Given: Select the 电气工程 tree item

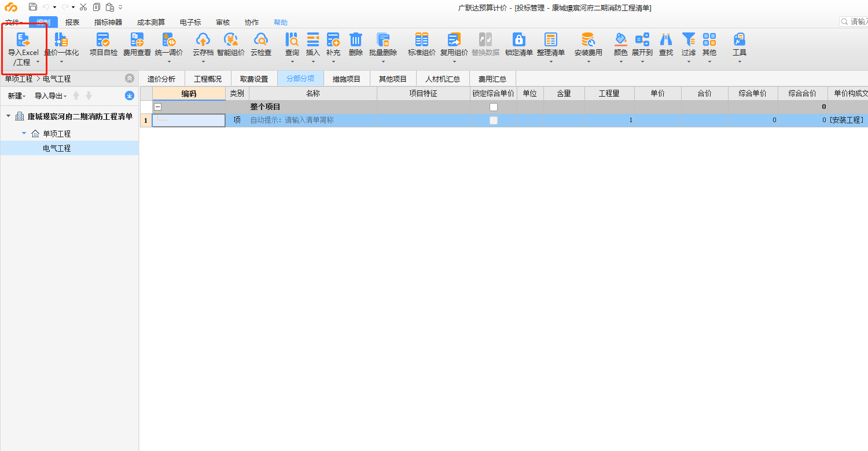Looking at the screenshot, I should click(x=57, y=148).
